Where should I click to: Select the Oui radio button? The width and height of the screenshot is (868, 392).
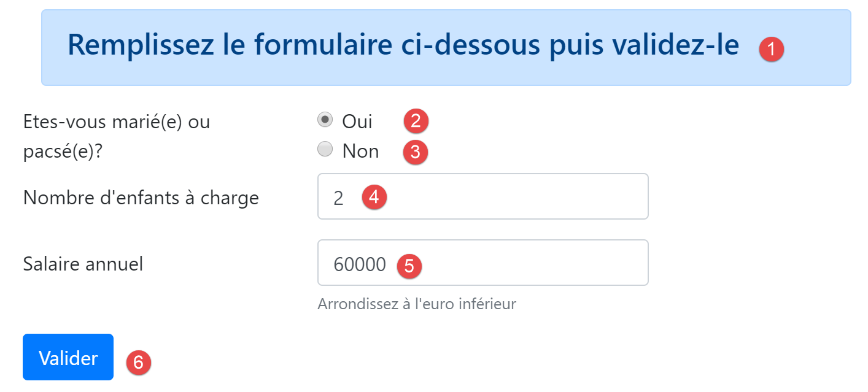325,120
